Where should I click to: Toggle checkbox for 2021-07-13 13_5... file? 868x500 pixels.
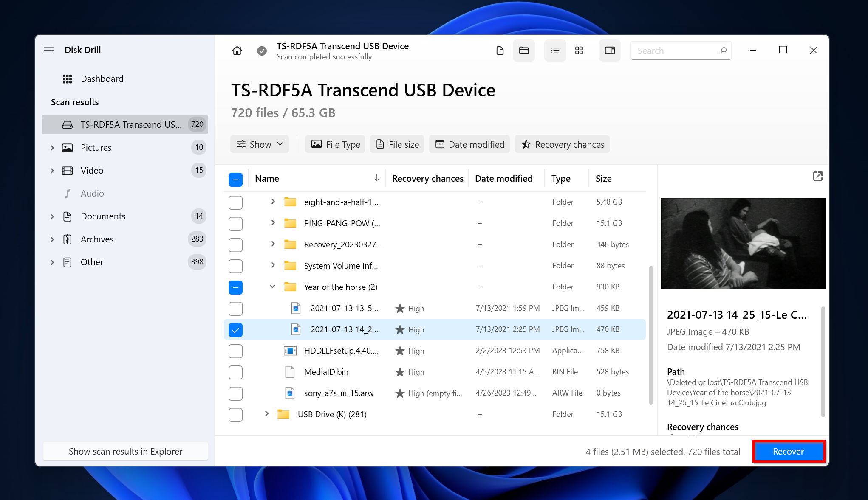(236, 308)
